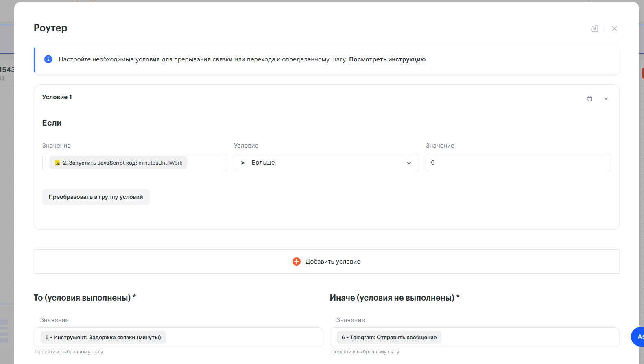Image resolution: width=644 pixels, height=364 pixels.
Task: Click empty area of the То step field
Action: point(244,337)
